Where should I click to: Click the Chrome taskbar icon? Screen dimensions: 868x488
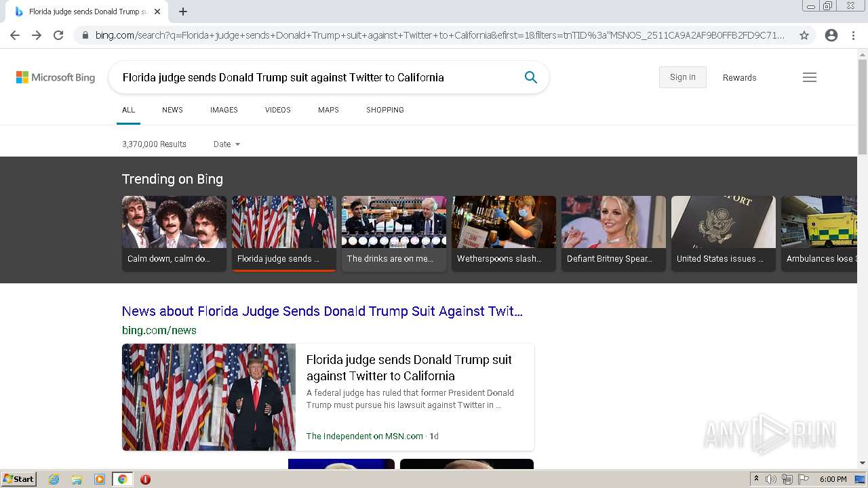coord(122,479)
